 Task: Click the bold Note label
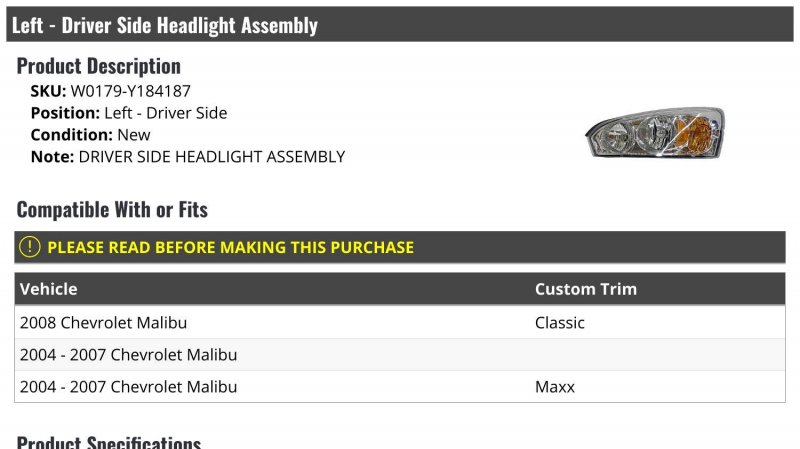pos(52,157)
